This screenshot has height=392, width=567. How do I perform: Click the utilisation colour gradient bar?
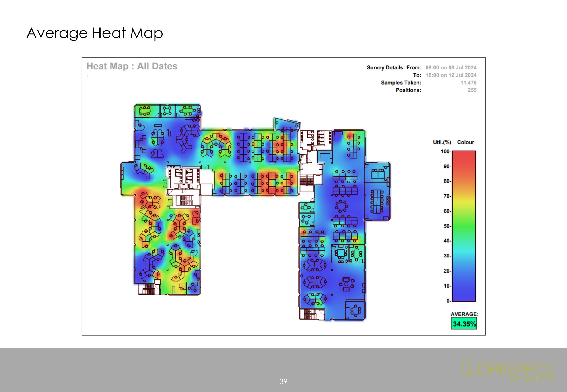464,226
